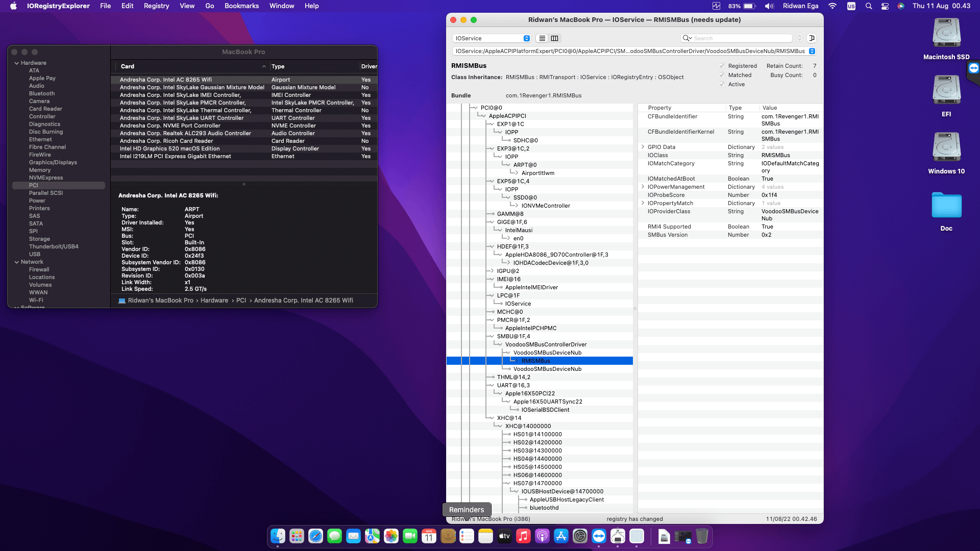Toggle the Matched checkbox

click(x=722, y=75)
